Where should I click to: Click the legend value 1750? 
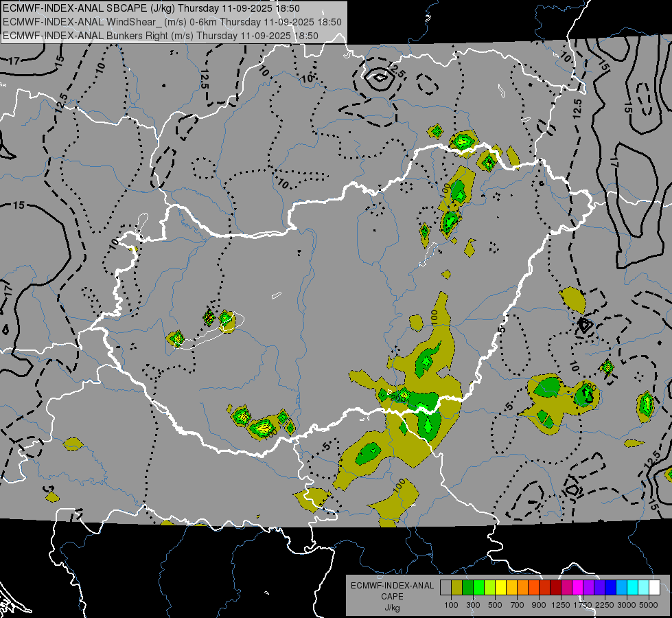pyautogui.click(x=583, y=605)
